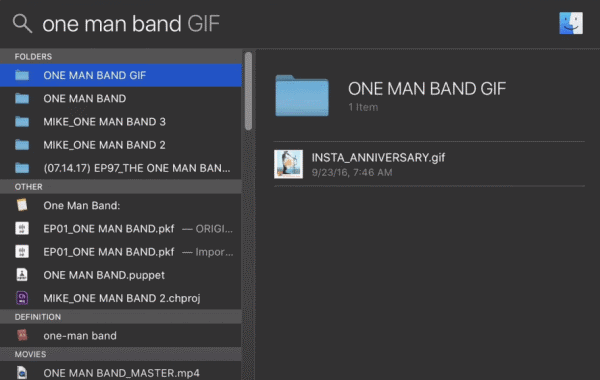This screenshot has width=600, height=380.
Task: Click the magnifying glass search icon
Action: [22, 23]
